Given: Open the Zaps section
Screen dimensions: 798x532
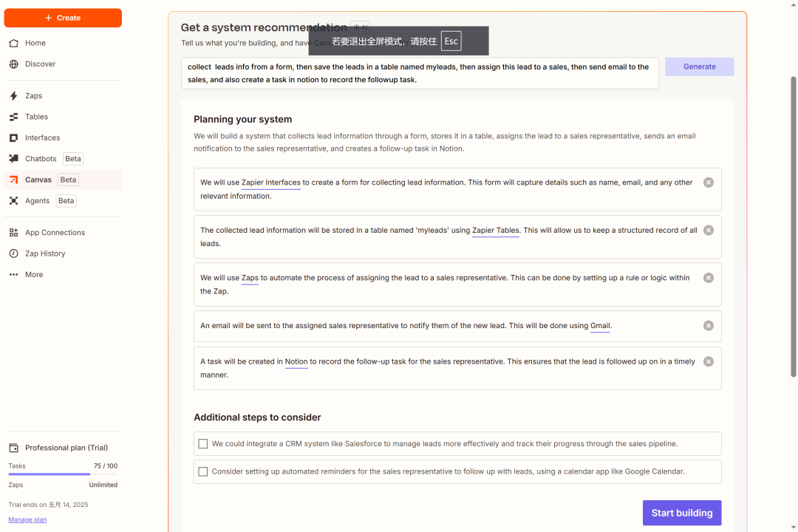Looking at the screenshot, I should (63, 96).
